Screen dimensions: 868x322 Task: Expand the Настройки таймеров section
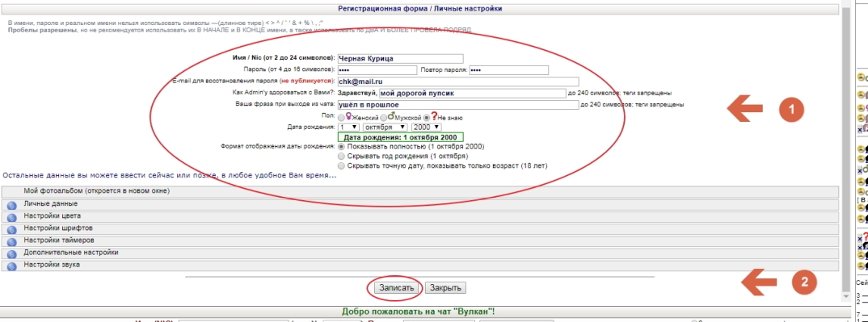[421, 240]
